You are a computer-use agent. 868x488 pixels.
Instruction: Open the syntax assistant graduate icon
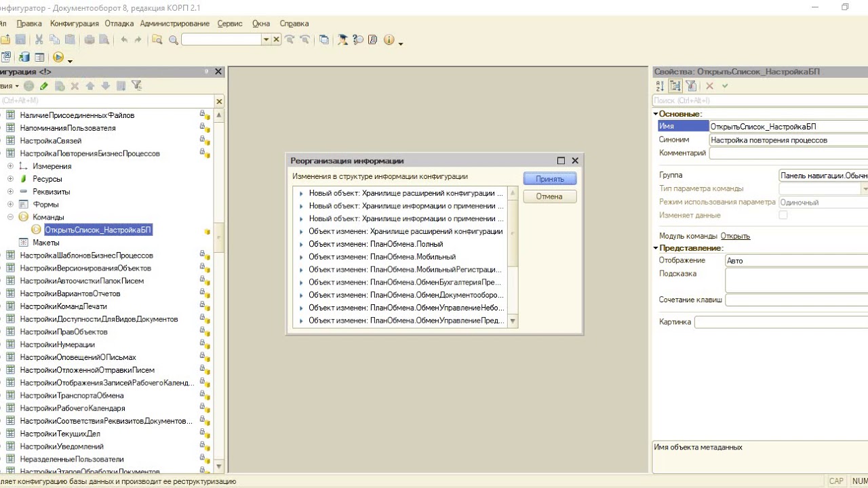(x=343, y=40)
